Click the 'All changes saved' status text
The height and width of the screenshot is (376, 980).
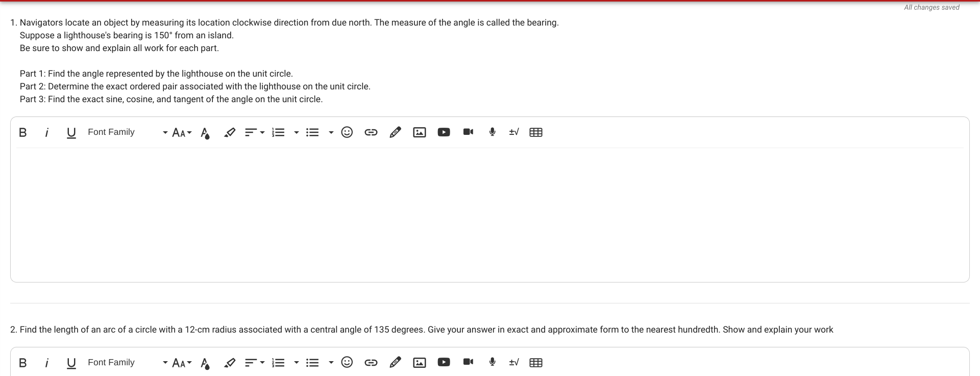coord(932,7)
